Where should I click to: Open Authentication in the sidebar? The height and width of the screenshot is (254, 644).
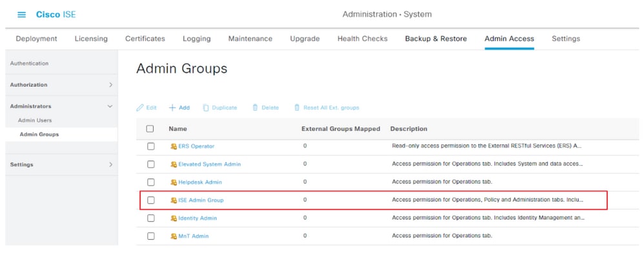29,64
